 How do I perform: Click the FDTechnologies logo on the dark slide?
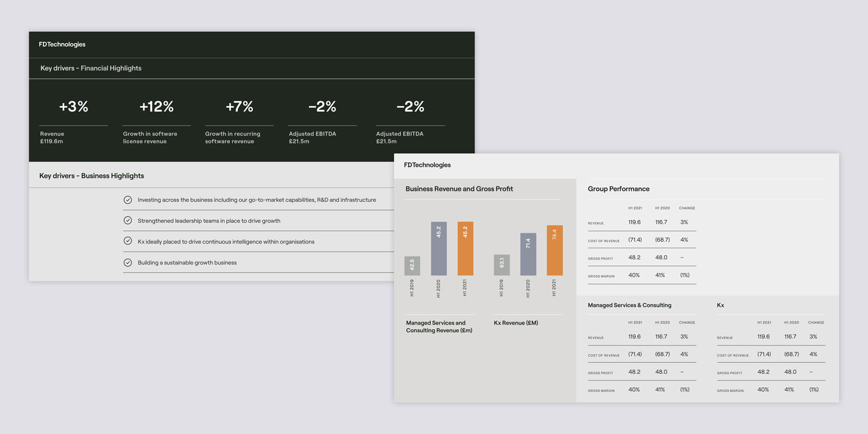tap(62, 45)
